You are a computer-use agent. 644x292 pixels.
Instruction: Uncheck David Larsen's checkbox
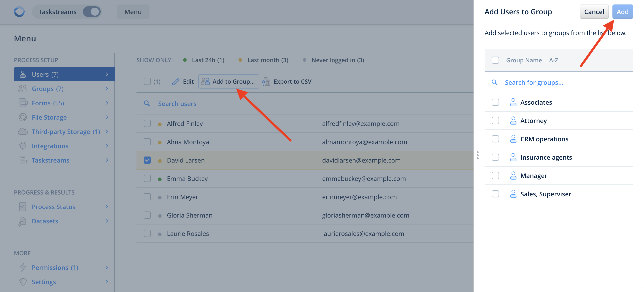147,160
